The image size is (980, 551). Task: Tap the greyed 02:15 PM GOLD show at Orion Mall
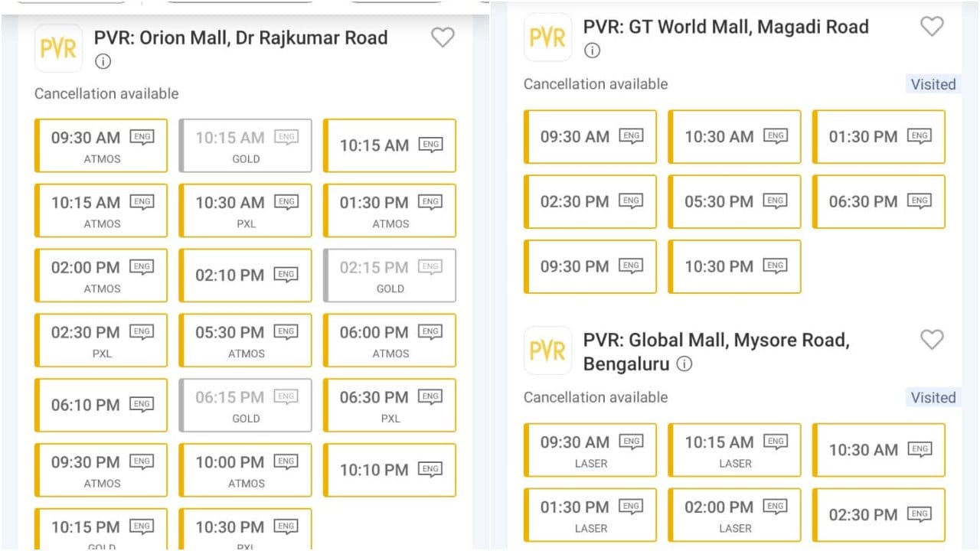point(390,275)
